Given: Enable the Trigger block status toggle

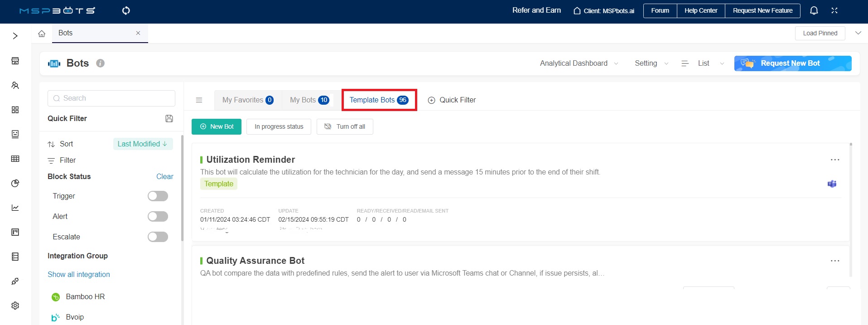Looking at the screenshot, I should pos(158,196).
